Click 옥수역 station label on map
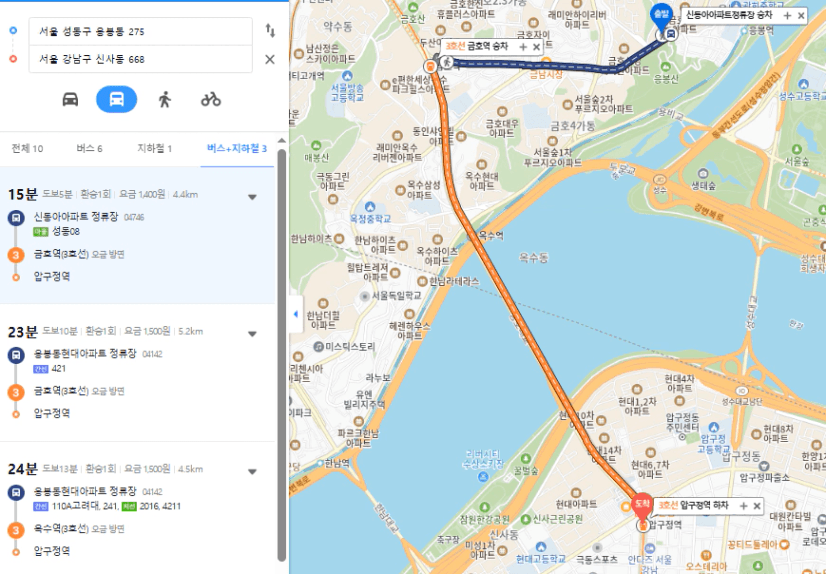The height and width of the screenshot is (574, 826). point(490,236)
